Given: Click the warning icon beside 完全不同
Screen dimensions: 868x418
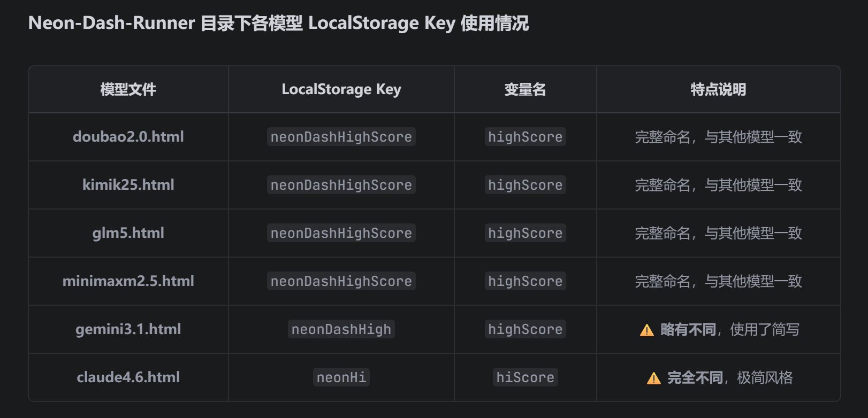Looking at the screenshot, I should (x=653, y=378).
